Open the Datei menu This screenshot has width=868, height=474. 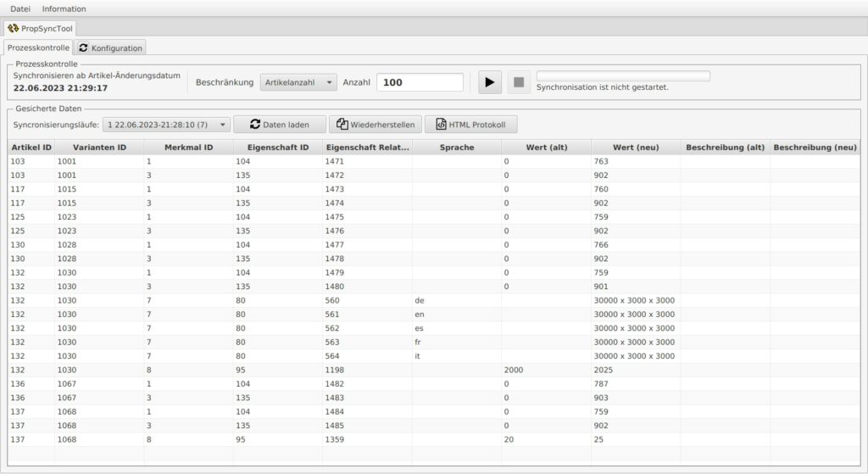point(20,8)
